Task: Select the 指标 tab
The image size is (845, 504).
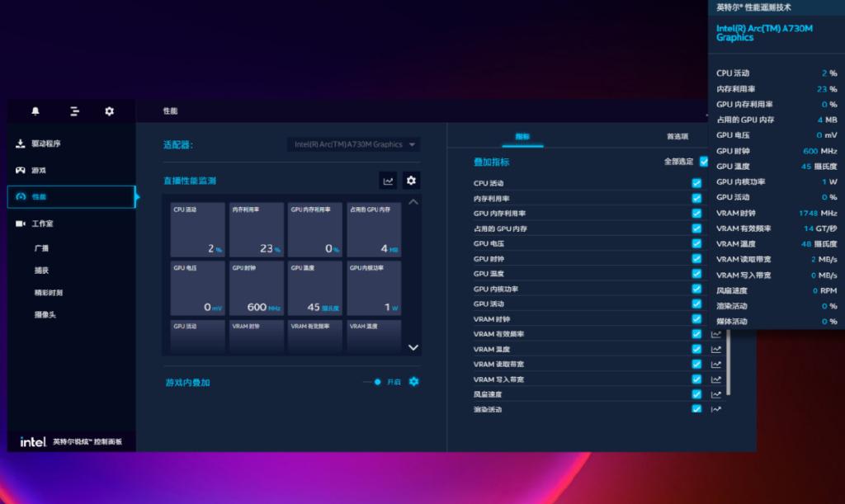Action: tap(522, 136)
